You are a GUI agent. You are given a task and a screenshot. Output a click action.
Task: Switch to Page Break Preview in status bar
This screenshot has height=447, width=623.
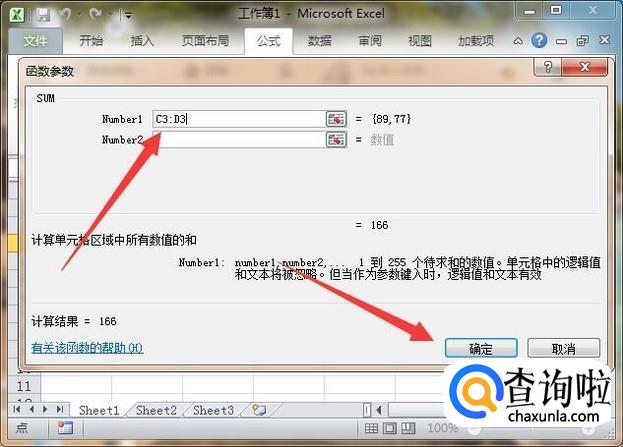click(408, 428)
